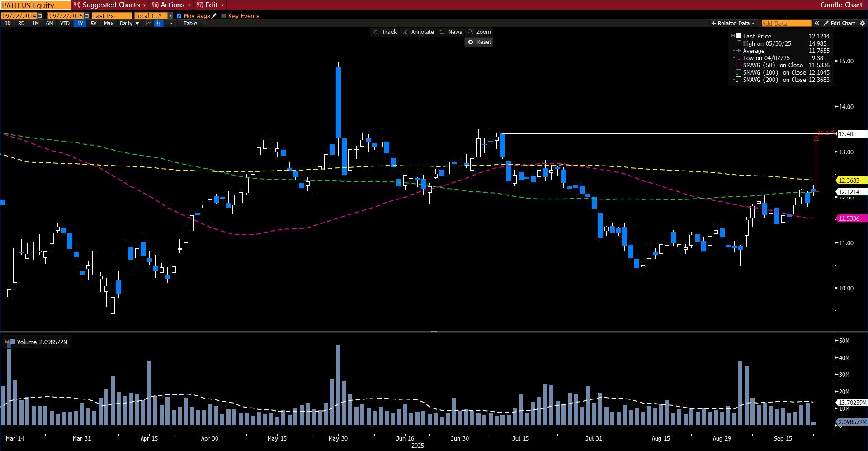Click the 12.1214 last price axis label
The image size is (868, 451).
[852, 192]
